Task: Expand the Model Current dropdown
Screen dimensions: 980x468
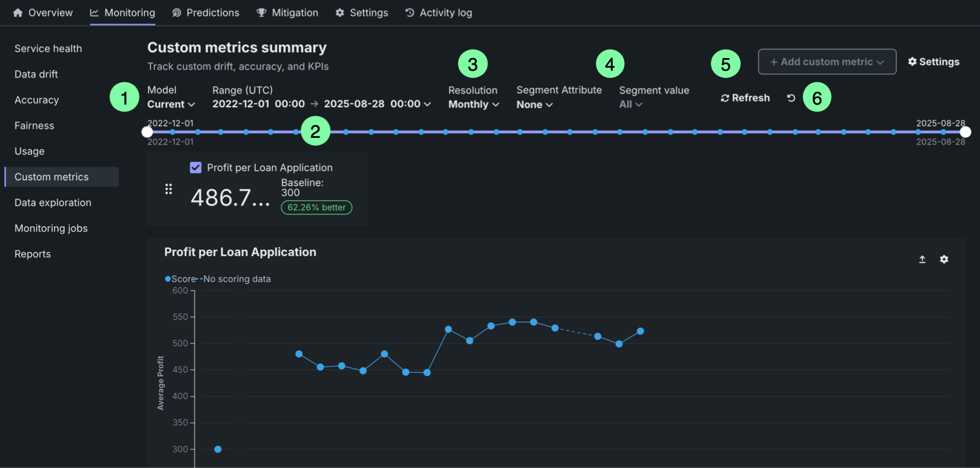Action: coord(171,104)
